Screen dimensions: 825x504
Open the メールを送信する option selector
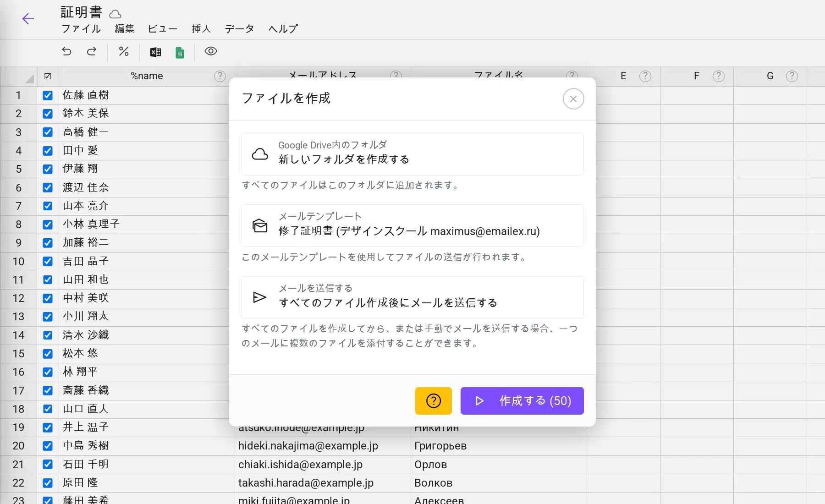[x=412, y=297]
